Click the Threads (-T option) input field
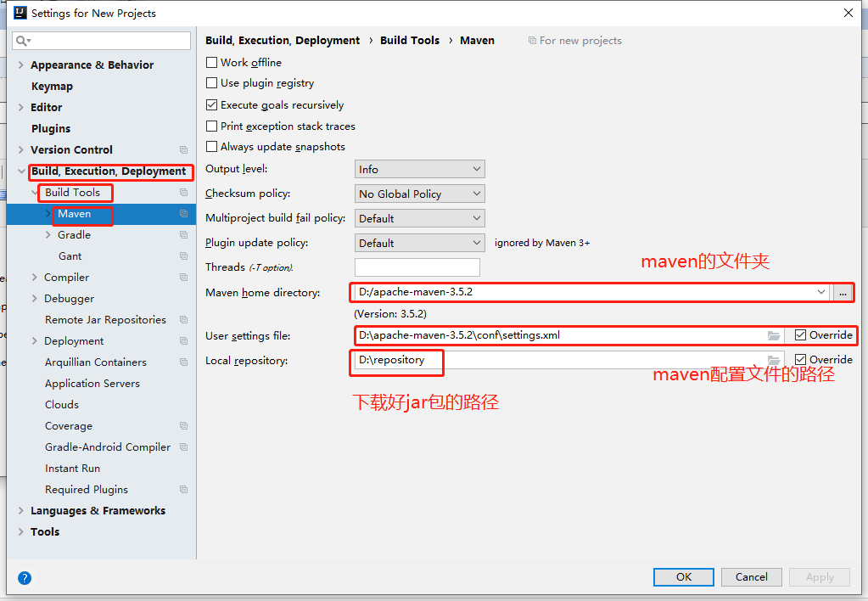Screen dimensions: 868x601 (417, 267)
